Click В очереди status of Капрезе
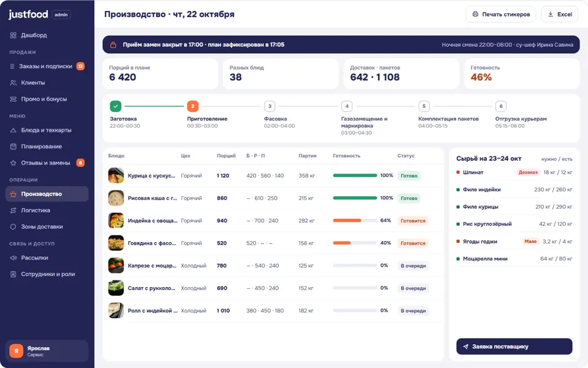The image size is (588, 368). click(x=413, y=266)
